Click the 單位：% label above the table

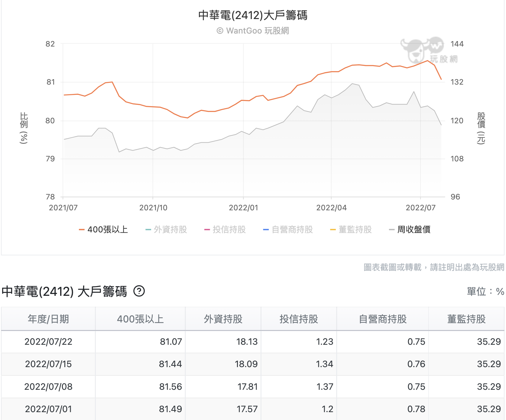coord(485,291)
